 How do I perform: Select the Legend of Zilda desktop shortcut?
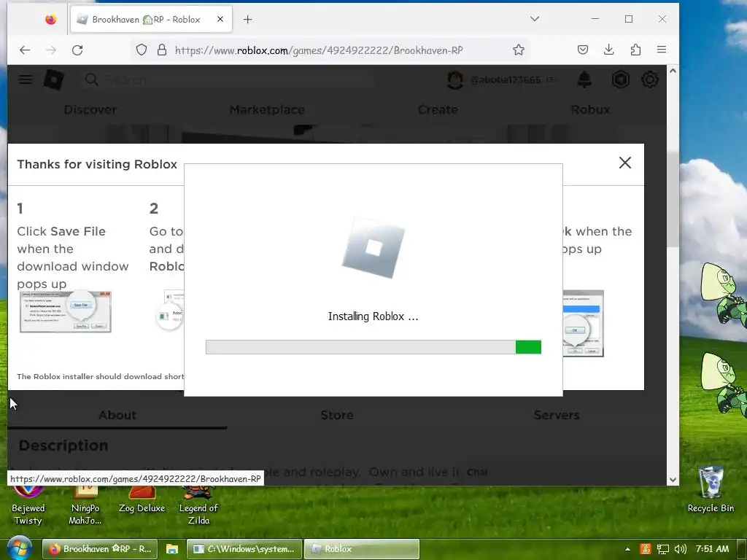(x=198, y=505)
